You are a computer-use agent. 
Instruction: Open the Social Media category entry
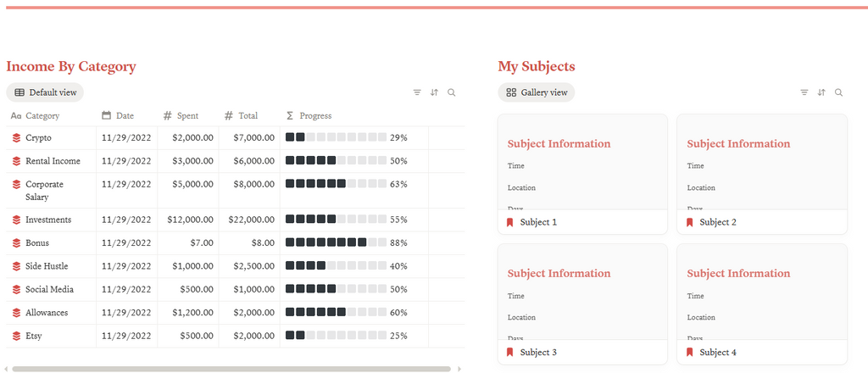49,289
